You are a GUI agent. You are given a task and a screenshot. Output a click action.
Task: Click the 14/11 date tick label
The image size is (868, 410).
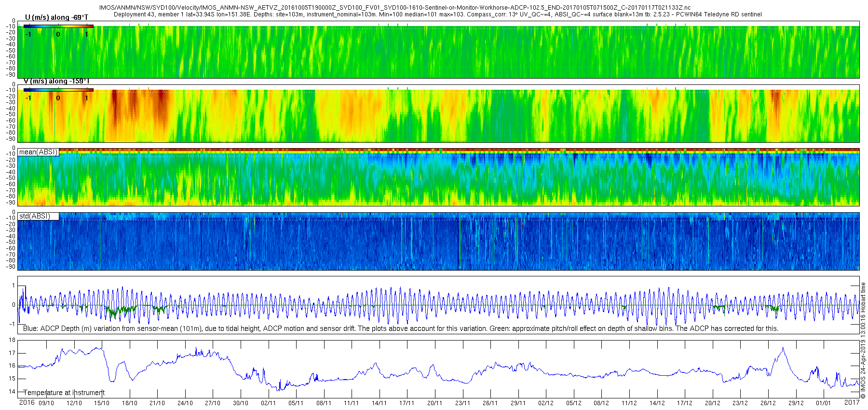click(x=379, y=403)
